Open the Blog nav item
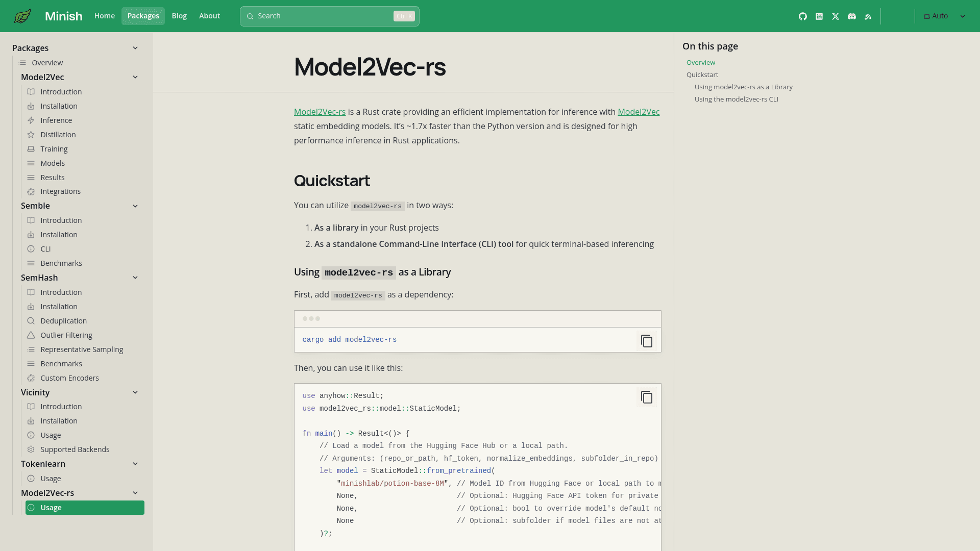980x551 pixels. 179,16
